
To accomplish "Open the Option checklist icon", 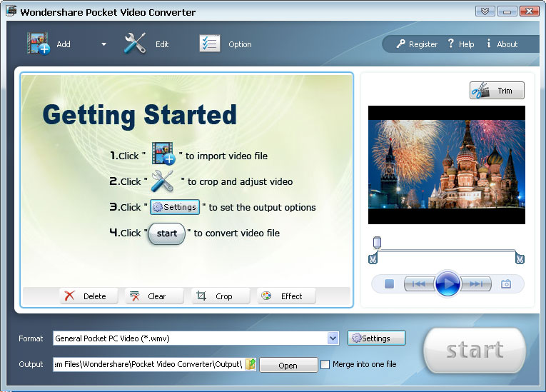I will [210, 44].
